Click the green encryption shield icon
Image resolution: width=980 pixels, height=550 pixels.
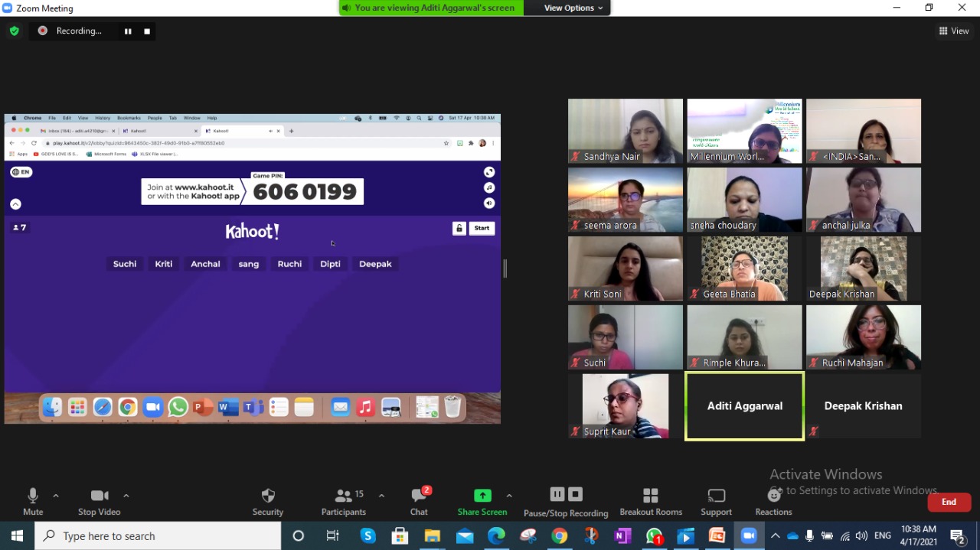pyautogui.click(x=14, y=31)
